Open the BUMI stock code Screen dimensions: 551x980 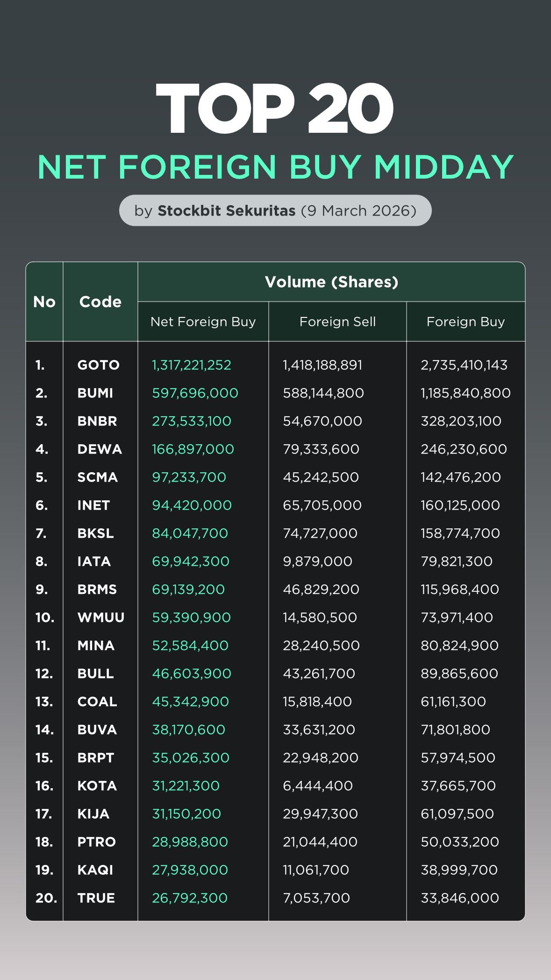pos(95,393)
